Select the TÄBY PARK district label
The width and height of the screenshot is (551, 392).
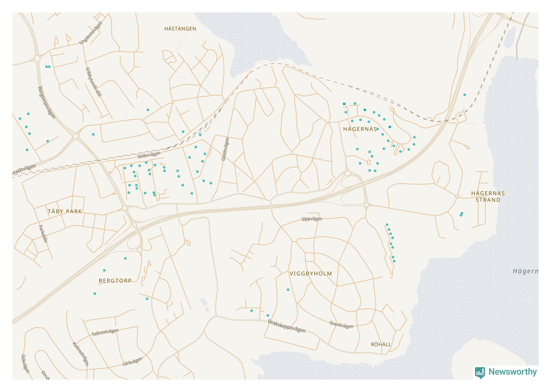click(x=65, y=211)
